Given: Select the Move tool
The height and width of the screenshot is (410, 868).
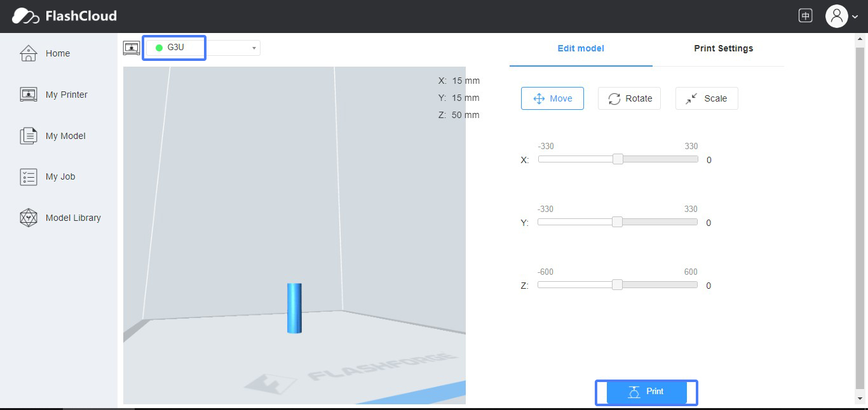Looking at the screenshot, I should pos(552,98).
